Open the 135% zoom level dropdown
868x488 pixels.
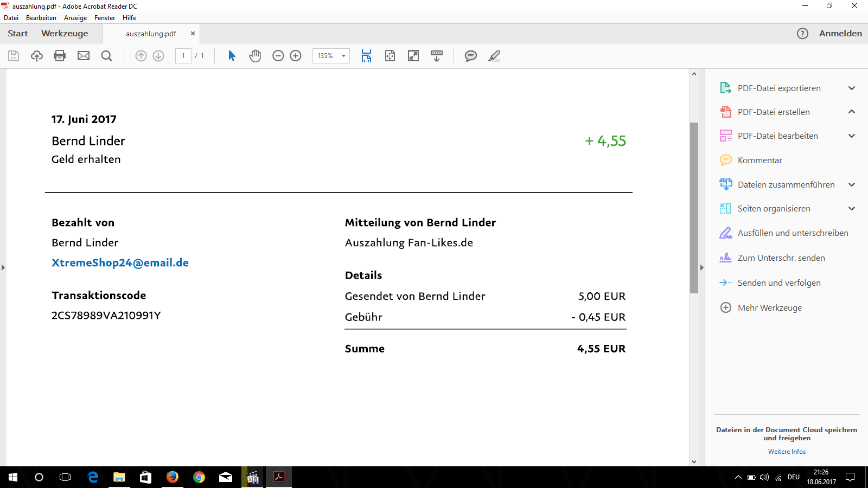[x=343, y=56]
